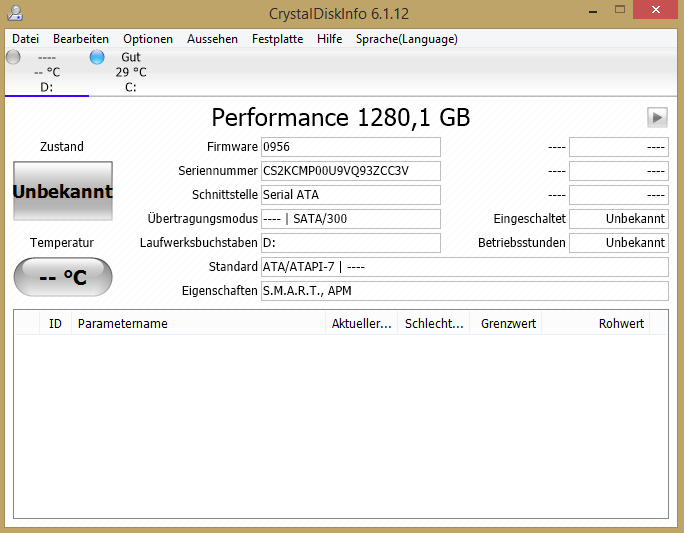The image size is (684, 533).
Task: Click the Firmware field showing 0956
Action: point(351,147)
